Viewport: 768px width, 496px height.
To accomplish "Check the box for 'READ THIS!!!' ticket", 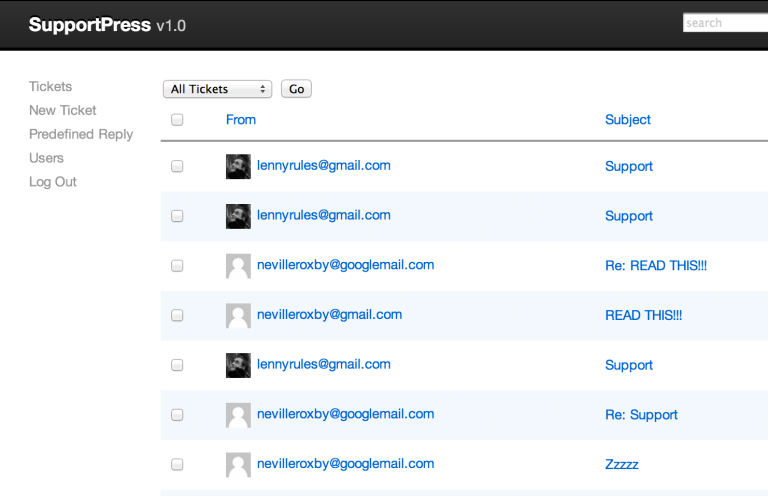I will click(x=177, y=315).
